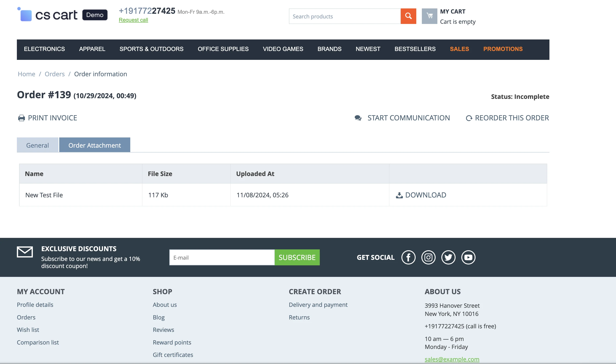This screenshot has height=364, width=616.
Task: Click the printer icon for Print Invoice
Action: [x=21, y=118]
